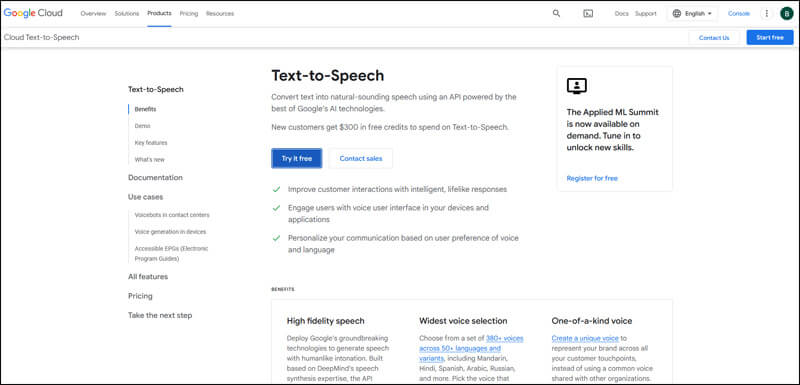This screenshot has width=800, height=385.
Task: Select Voicebots in contact centers
Action: click(x=172, y=215)
